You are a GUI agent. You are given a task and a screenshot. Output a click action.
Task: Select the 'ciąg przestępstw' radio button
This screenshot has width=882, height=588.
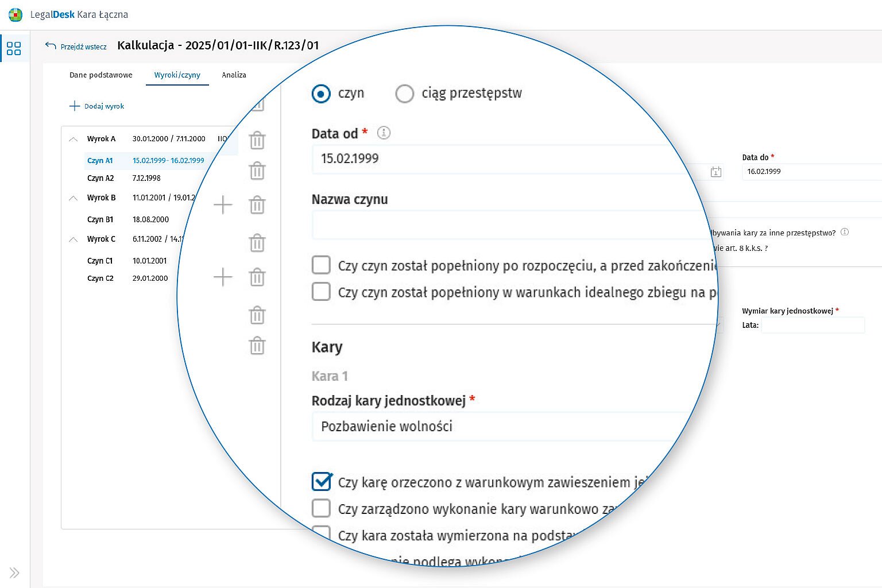coord(405,94)
